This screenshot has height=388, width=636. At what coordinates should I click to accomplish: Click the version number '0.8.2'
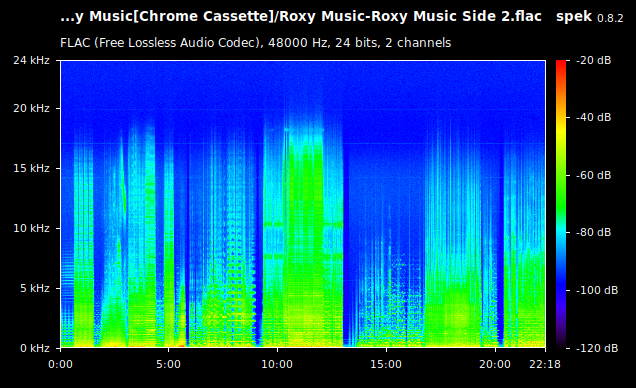tap(610, 18)
